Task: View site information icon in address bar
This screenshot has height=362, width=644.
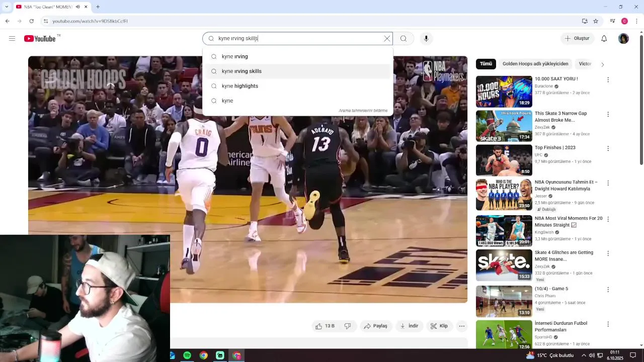Action: pyautogui.click(x=46, y=21)
